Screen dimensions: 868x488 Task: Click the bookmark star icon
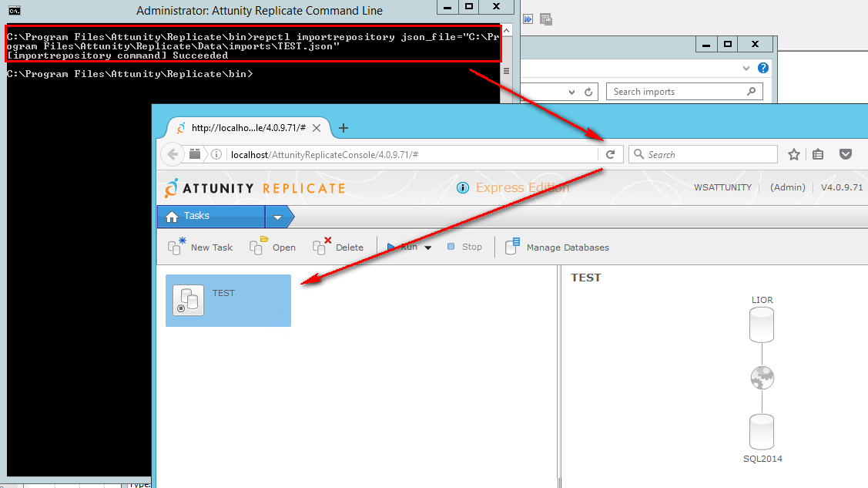click(x=794, y=154)
